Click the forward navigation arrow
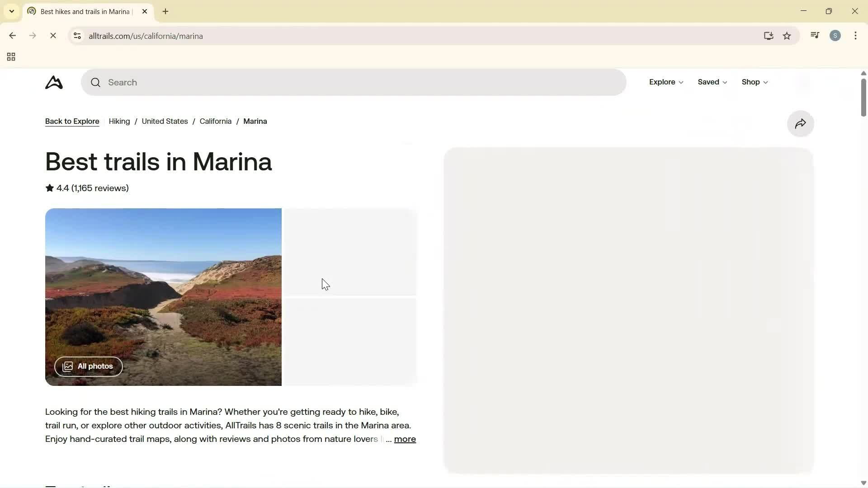Screen dimensions: 868x488 (x=33, y=35)
